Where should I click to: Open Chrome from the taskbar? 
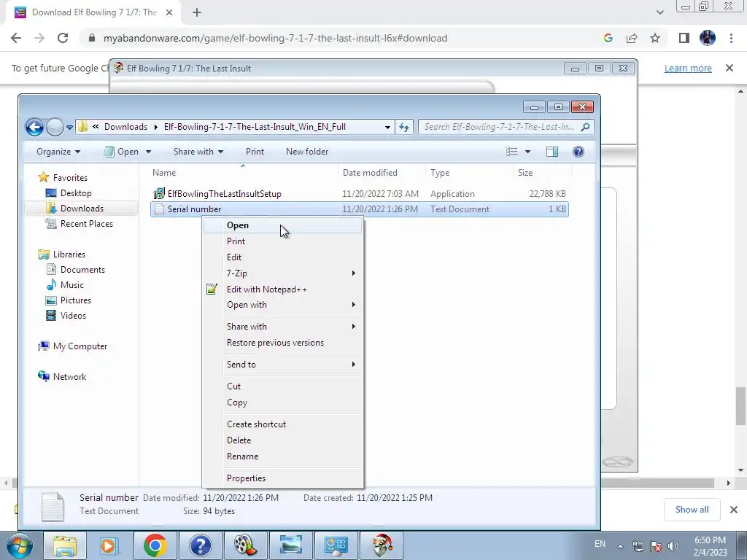155,545
